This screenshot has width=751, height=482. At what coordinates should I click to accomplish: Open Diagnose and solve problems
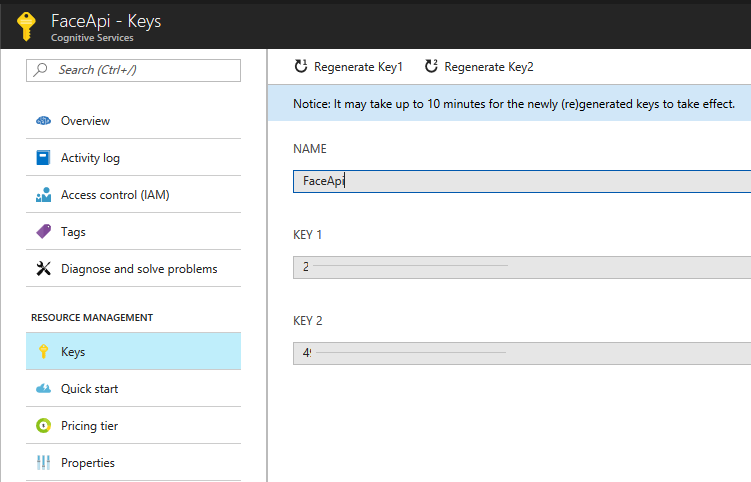133,268
